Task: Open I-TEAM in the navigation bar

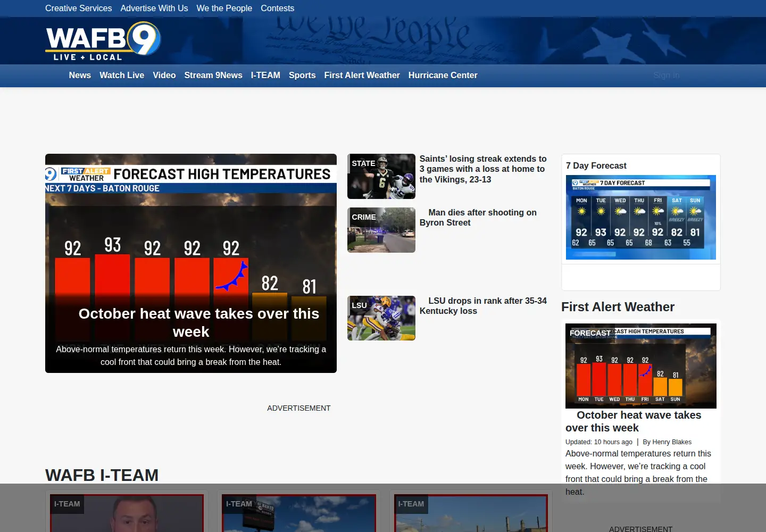Action: pos(265,75)
